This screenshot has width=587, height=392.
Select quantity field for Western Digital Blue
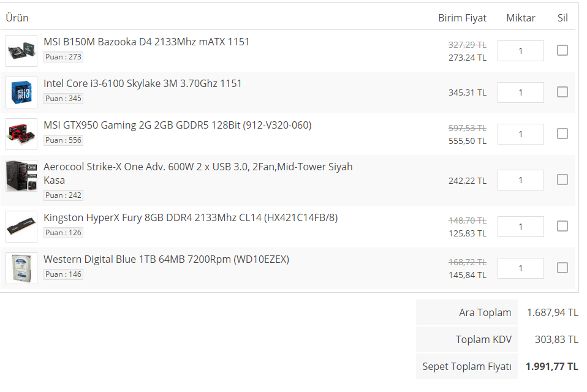(x=520, y=268)
